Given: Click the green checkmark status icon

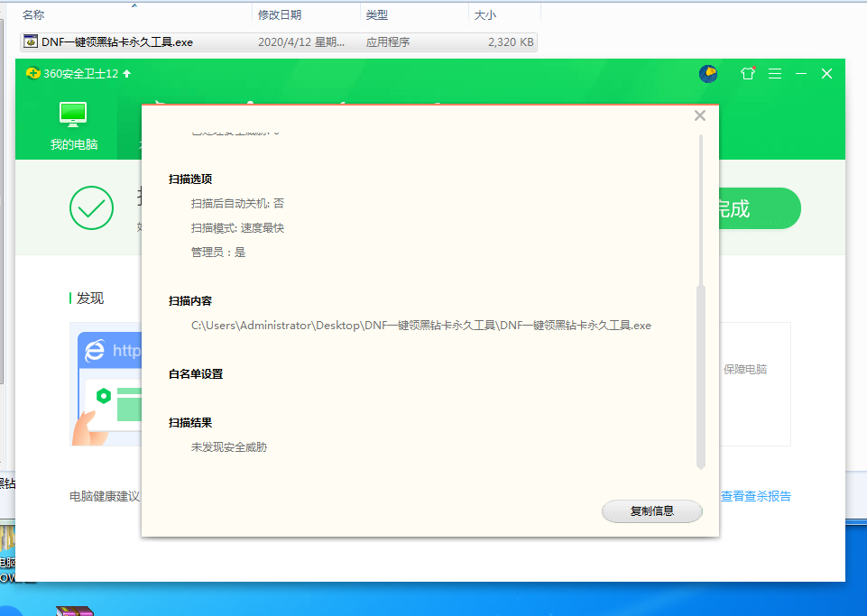Looking at the screenshot, I should 92,208.
